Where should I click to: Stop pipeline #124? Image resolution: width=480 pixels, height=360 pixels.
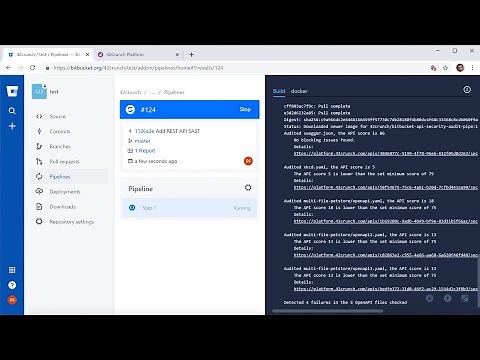click(x=245, y=109)
